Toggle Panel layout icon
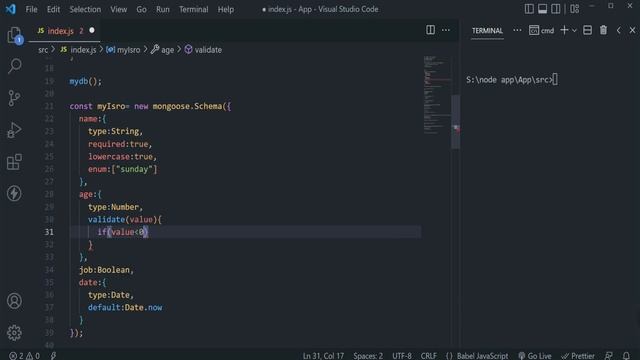 point(542,9)
